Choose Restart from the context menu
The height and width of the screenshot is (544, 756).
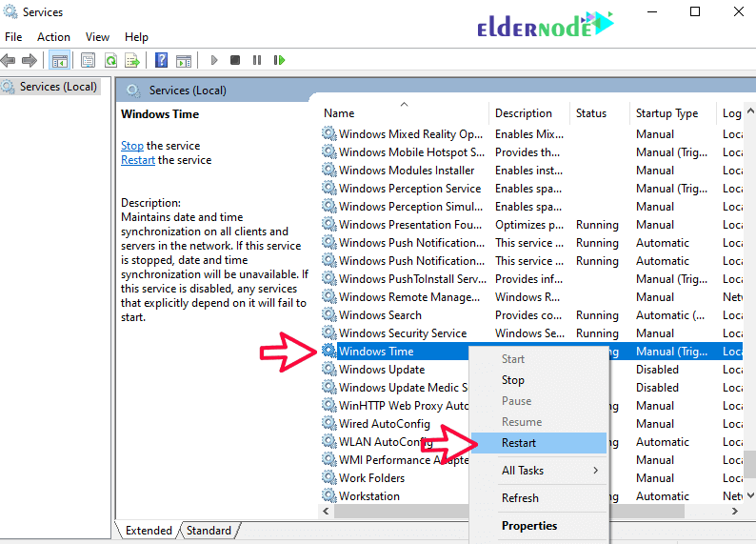pos(519,443)
